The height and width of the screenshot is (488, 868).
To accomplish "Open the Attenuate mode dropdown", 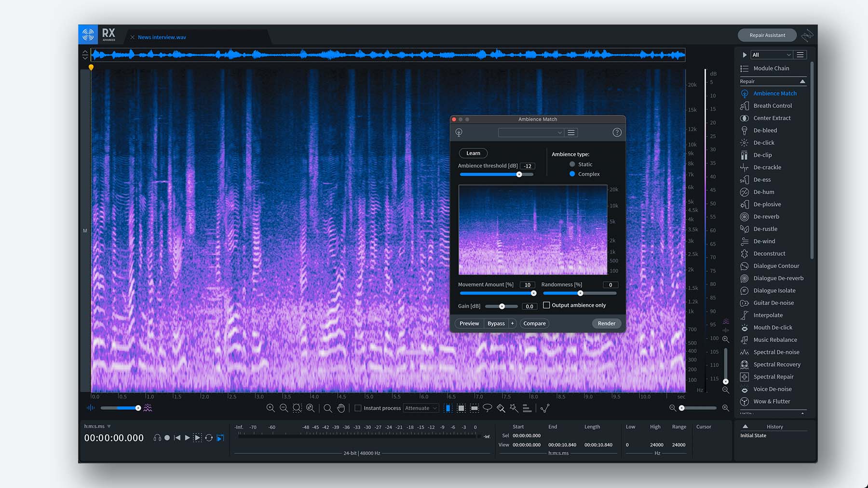I will coord(421,408).
